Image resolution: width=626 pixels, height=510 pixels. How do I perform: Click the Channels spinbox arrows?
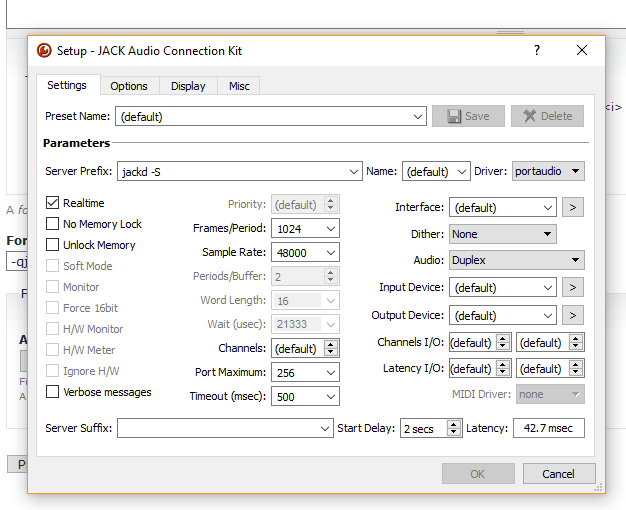pos(331,348)
